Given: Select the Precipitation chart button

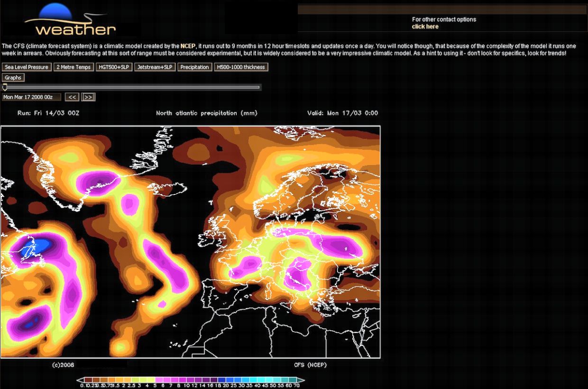Looking at the screenshot, I should 194,67.
